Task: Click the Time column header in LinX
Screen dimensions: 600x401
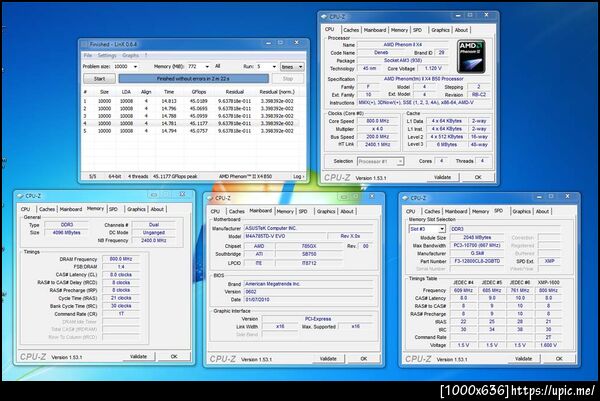Action: [169, 92]
